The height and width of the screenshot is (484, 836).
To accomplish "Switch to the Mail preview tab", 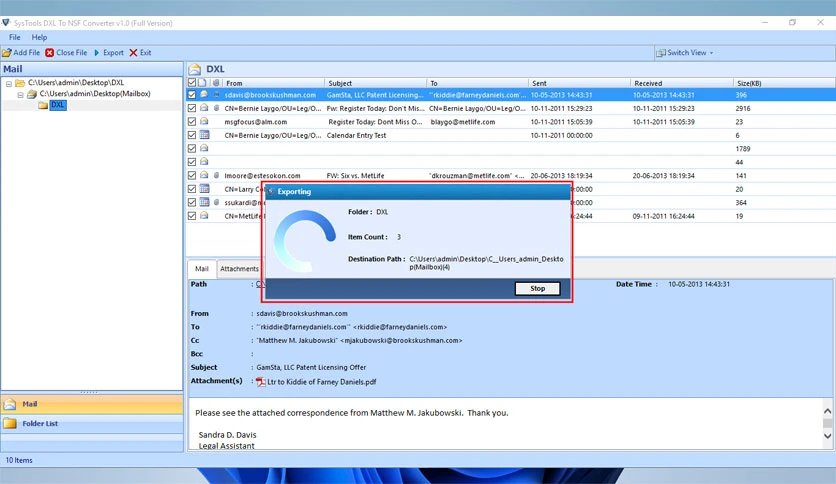I will coord(202,269).
